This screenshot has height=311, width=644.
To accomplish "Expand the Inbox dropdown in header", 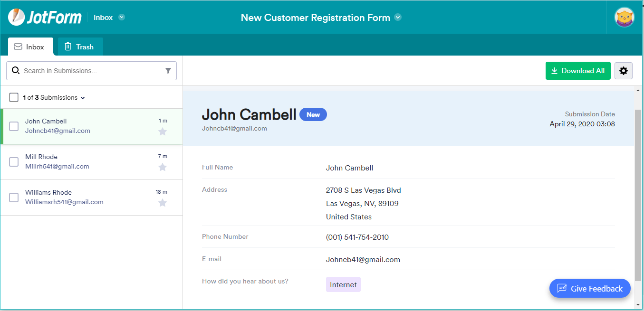I will (x=122, y=18).
